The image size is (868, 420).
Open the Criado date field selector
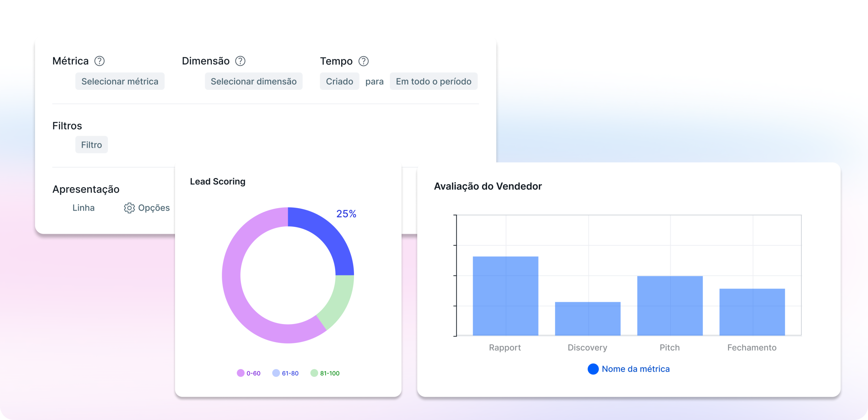pyautogui.click(x=339, y=81)
